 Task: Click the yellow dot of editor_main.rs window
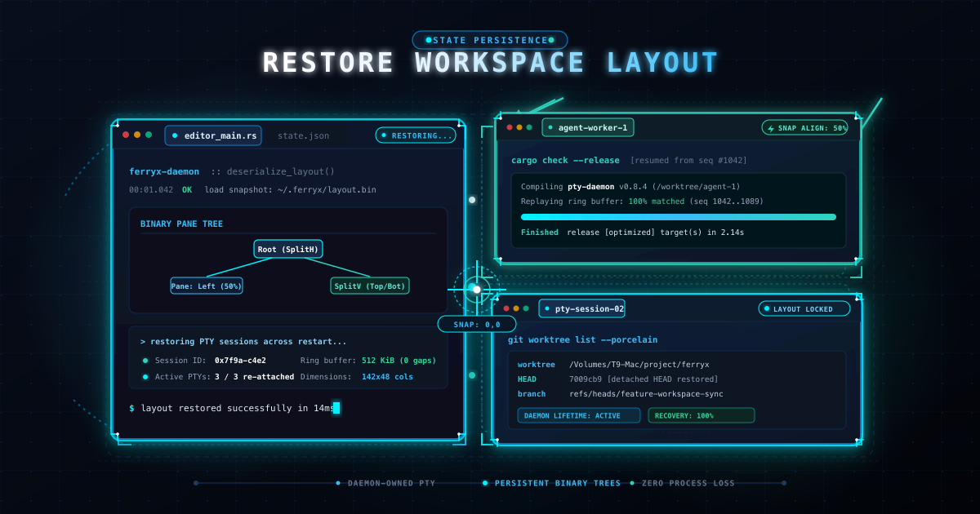pos(137,135)
